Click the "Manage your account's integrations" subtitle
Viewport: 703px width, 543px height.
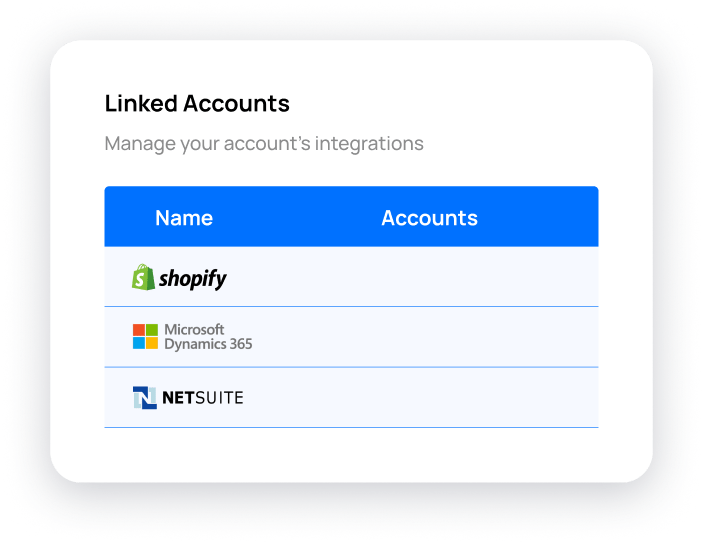(x=264, y=143)
